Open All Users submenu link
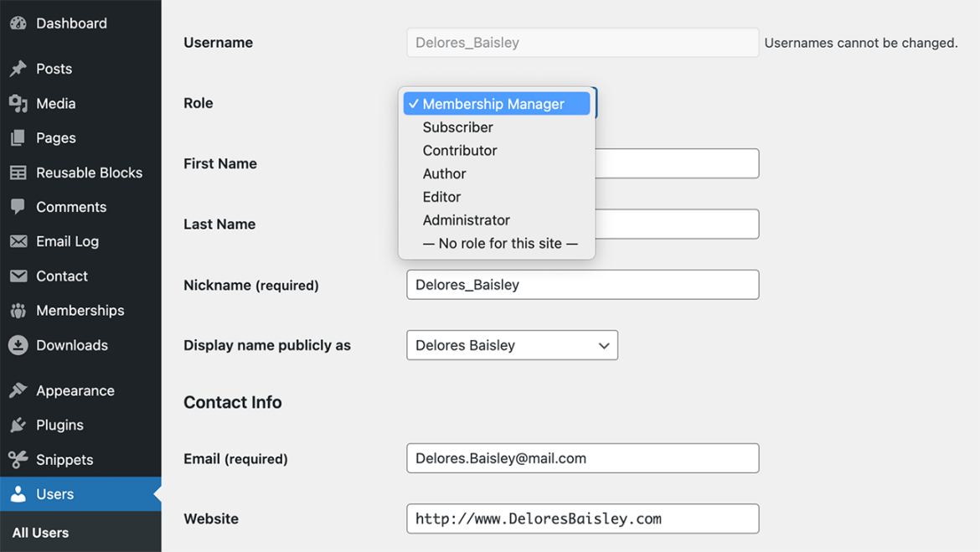 41,533
